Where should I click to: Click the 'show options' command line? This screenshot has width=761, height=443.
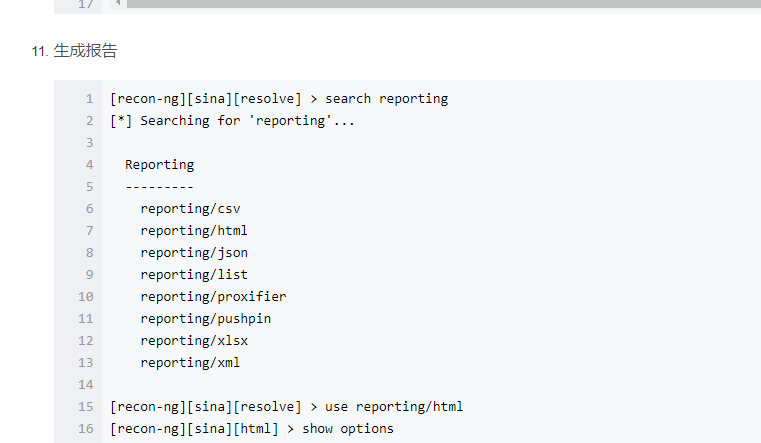click(252, 429)
